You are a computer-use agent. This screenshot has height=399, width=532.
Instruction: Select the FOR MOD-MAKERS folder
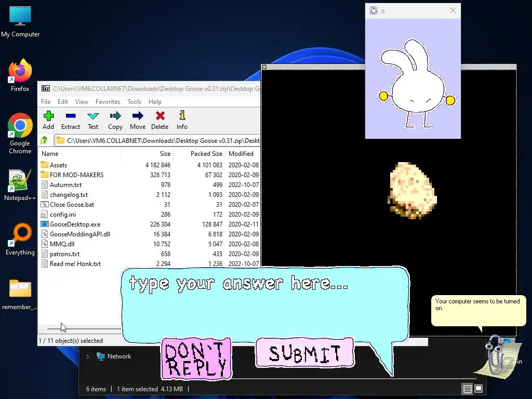point(77,175)
